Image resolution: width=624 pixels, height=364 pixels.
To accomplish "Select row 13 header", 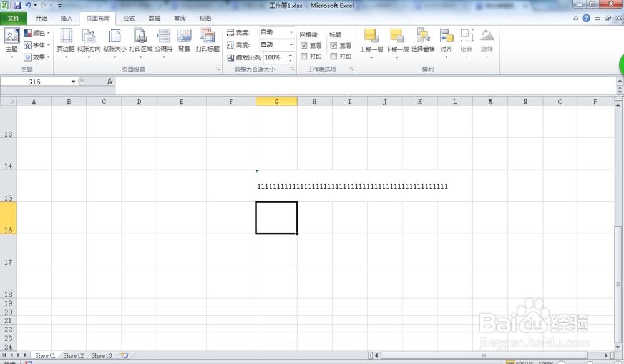I will coord(8,122).
